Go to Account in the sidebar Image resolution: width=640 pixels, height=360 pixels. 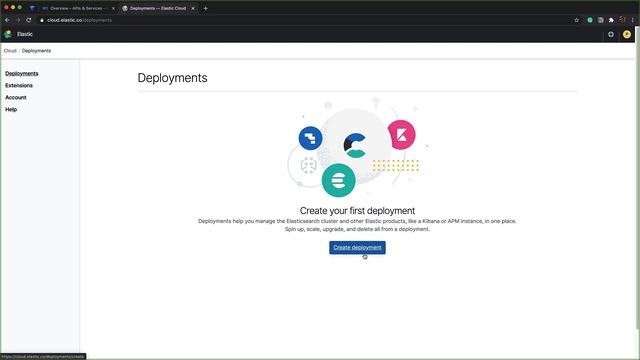click(16, 97)
